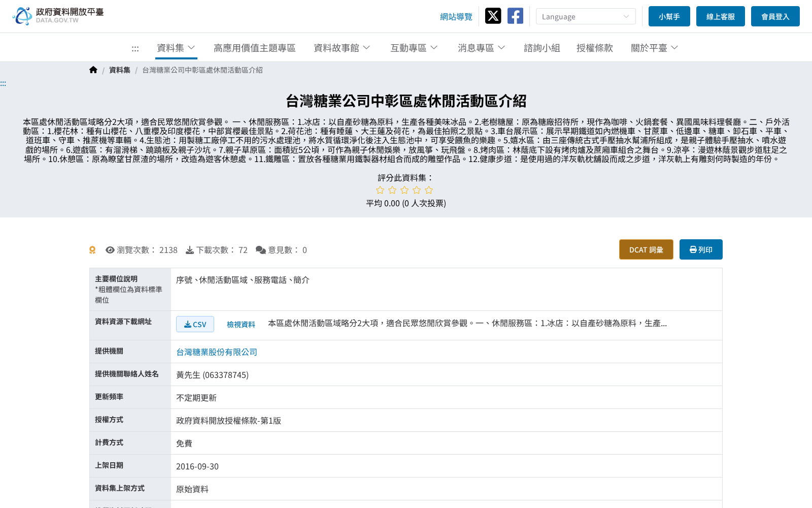Rate dataset with the first star
The height and width of the screenshot is (508, 812).
[380, 190]
